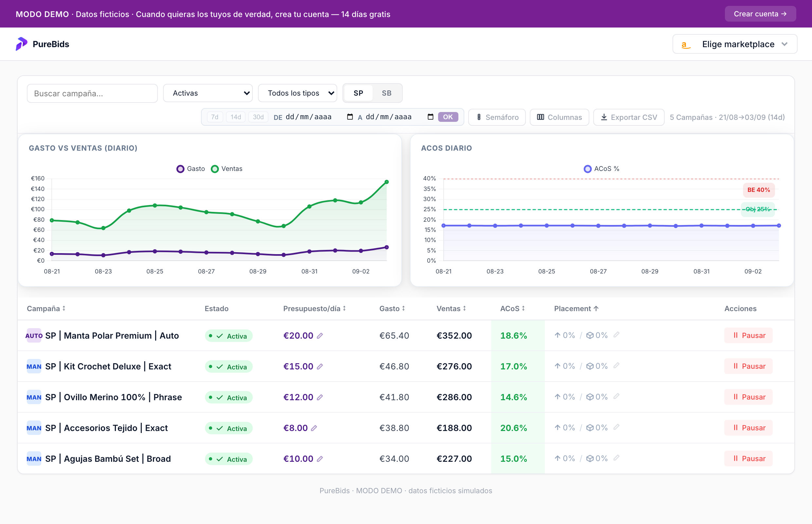Toggle Activa status of Kit Crochet Deluxe

(229, 367)
